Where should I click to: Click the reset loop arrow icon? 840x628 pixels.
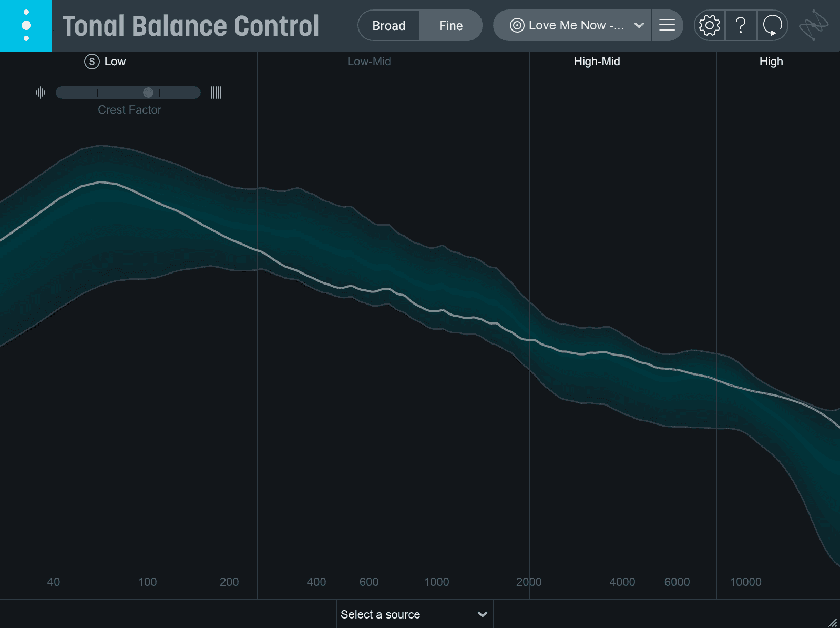pyautogui.click(x=773, y=25)
